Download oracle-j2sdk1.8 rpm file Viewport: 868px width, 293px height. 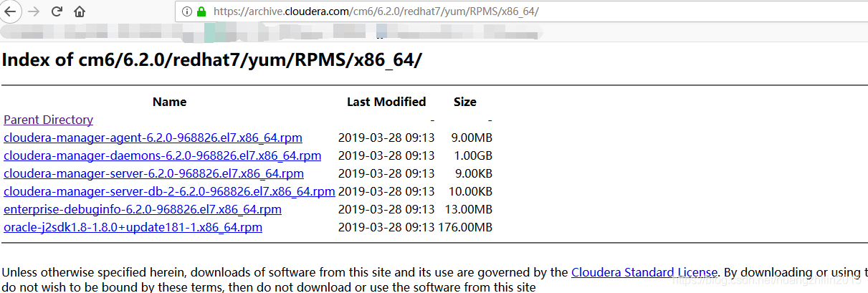[133, 227]
